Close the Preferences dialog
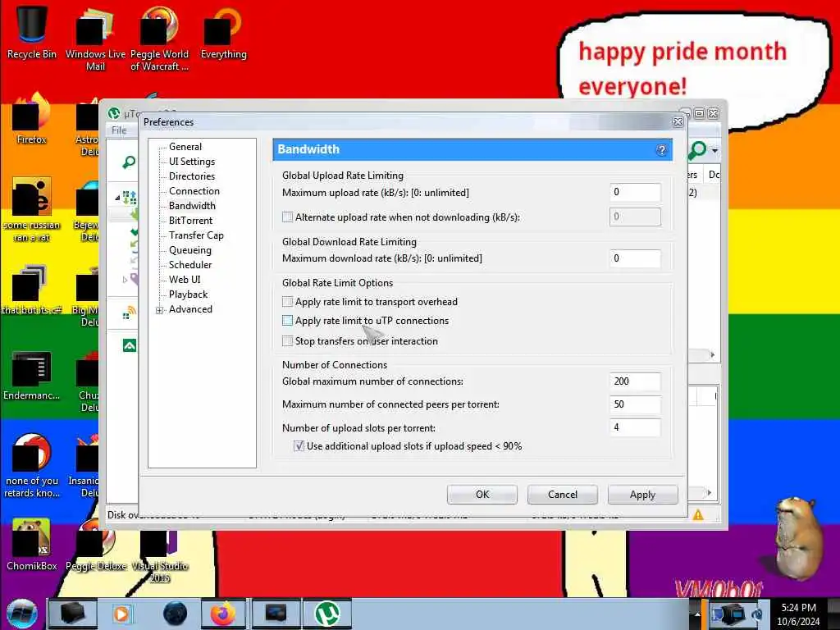Image resolution: width=840 pixels, height=630 pixels. pyautogui.click(x=677, y=122)
